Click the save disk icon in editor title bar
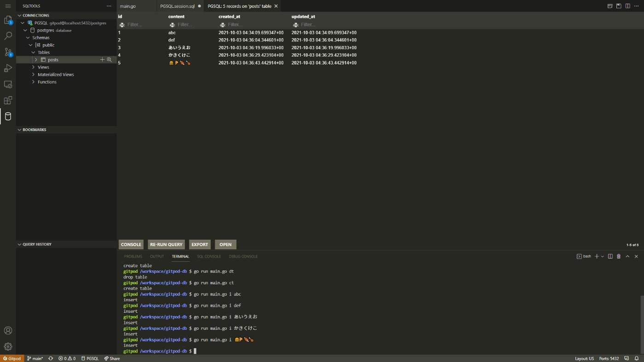This screenshot has height=362, width=644. pos(619,6)
